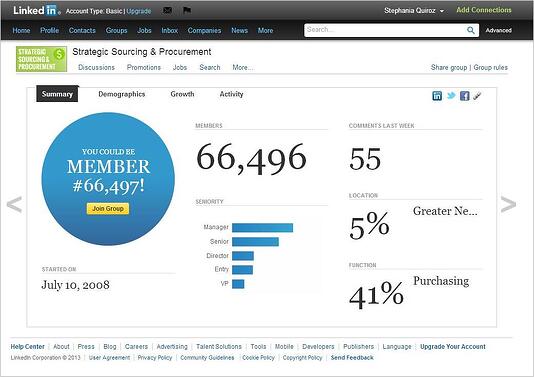Switch to the Growth tab
Viewport: 534px width, 377px height.
tap(182, 94)
